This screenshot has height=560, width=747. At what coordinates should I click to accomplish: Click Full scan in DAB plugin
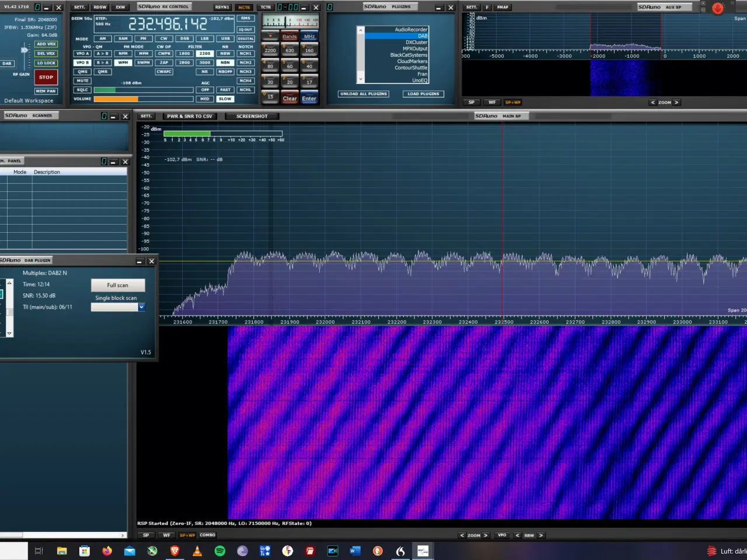pyautogui.click(x=118, y=285)
